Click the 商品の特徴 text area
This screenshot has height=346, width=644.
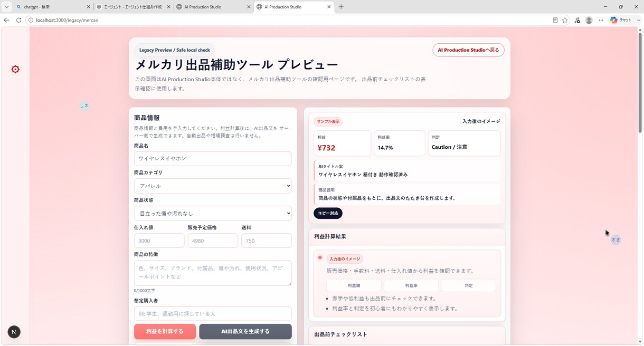[213, 273]
